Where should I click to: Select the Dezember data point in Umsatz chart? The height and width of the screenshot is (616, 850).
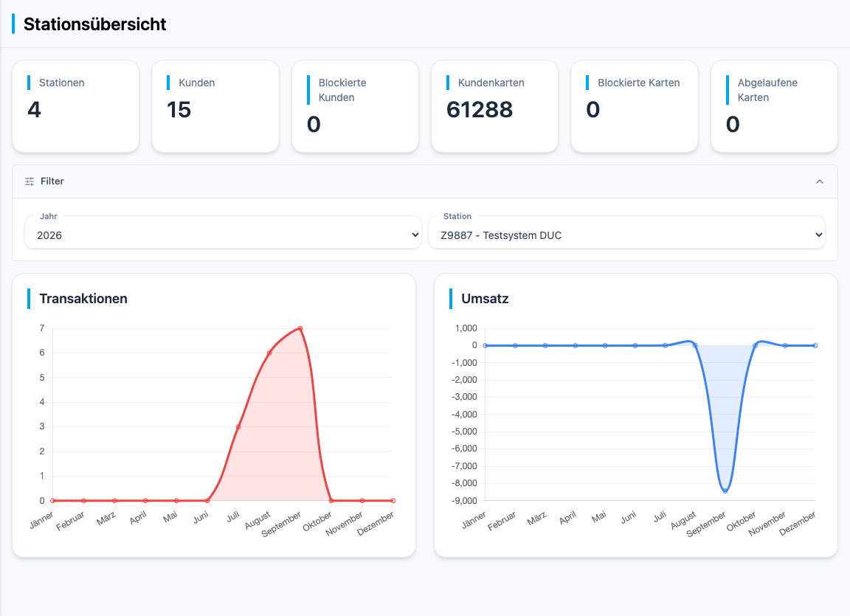[x=815, y=346]
